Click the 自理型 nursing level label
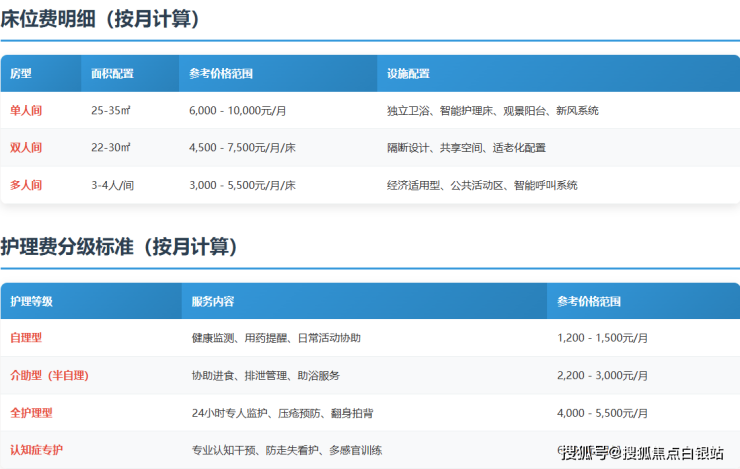 tap(26, 338)
